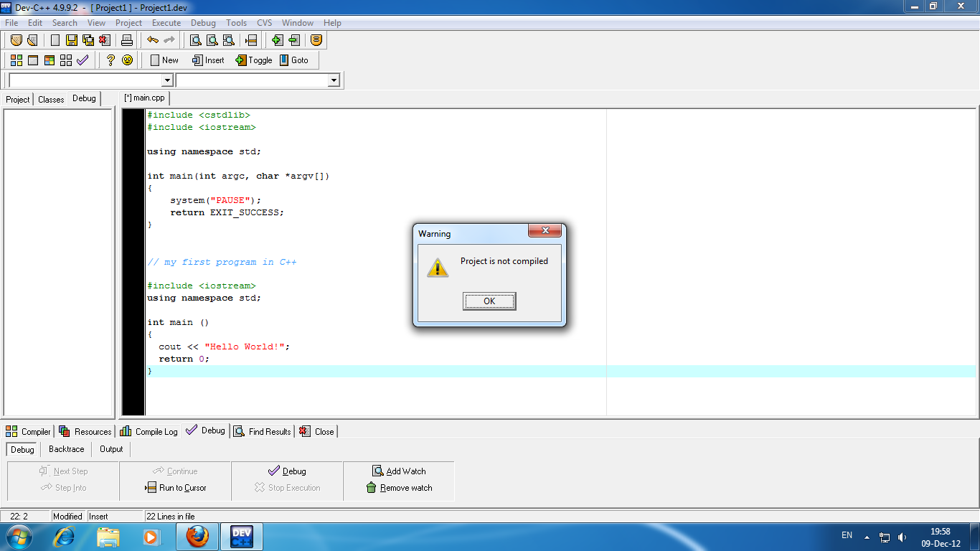Open the Help menu
Image resolution: width=980 pixels, height=551 pixels.
coord(332,23)
